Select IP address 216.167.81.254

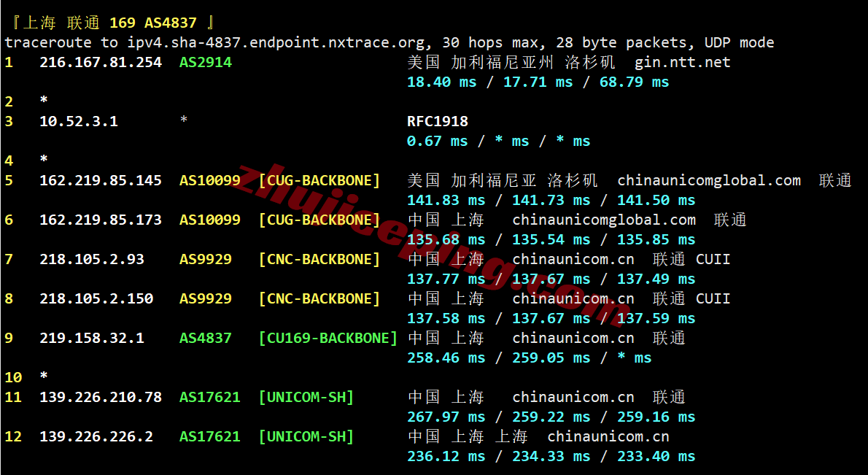coord(101,62)
